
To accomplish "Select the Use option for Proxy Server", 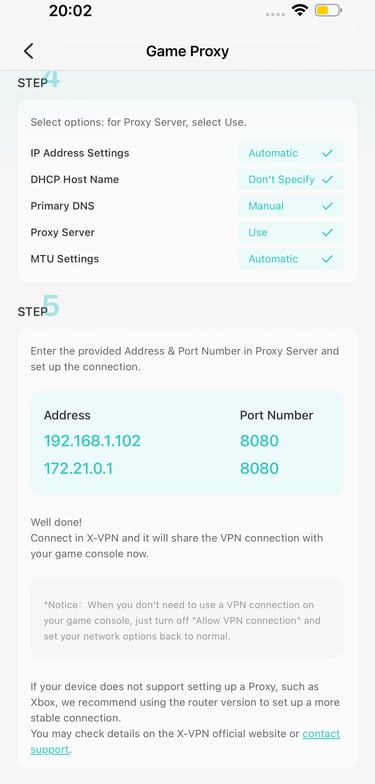I will (290, 232).
